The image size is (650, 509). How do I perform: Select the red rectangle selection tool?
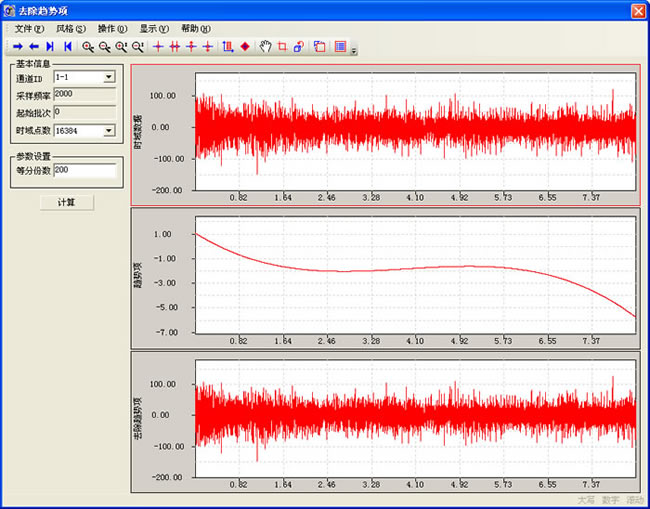(x=282, y=46)
